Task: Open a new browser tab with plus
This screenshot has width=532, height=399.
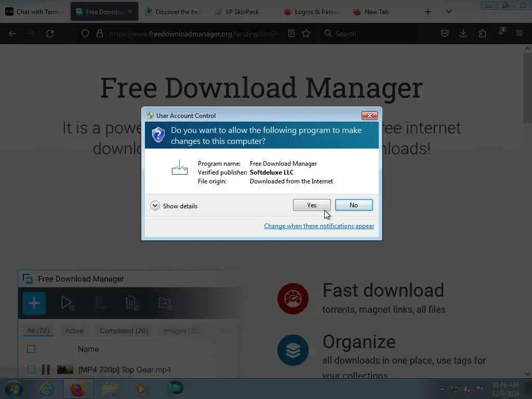Action: coord(428,11)
